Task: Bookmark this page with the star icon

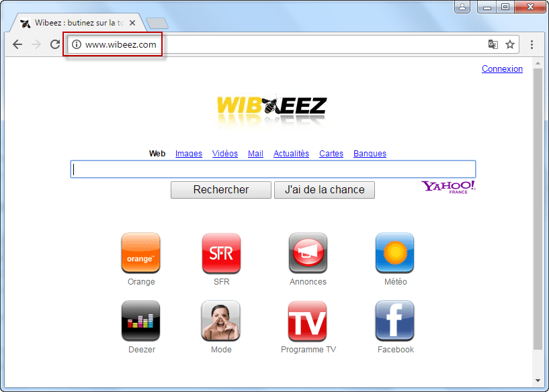Action: (x=510, y=44)
